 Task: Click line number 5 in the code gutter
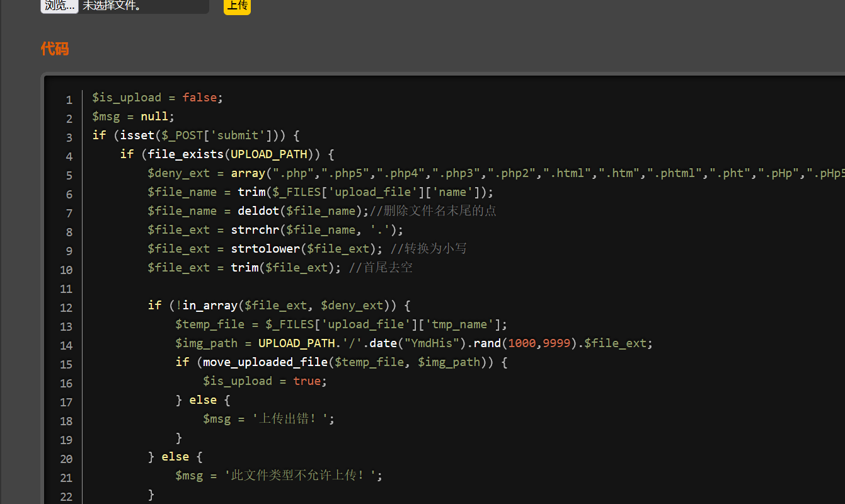coord(69,175)
